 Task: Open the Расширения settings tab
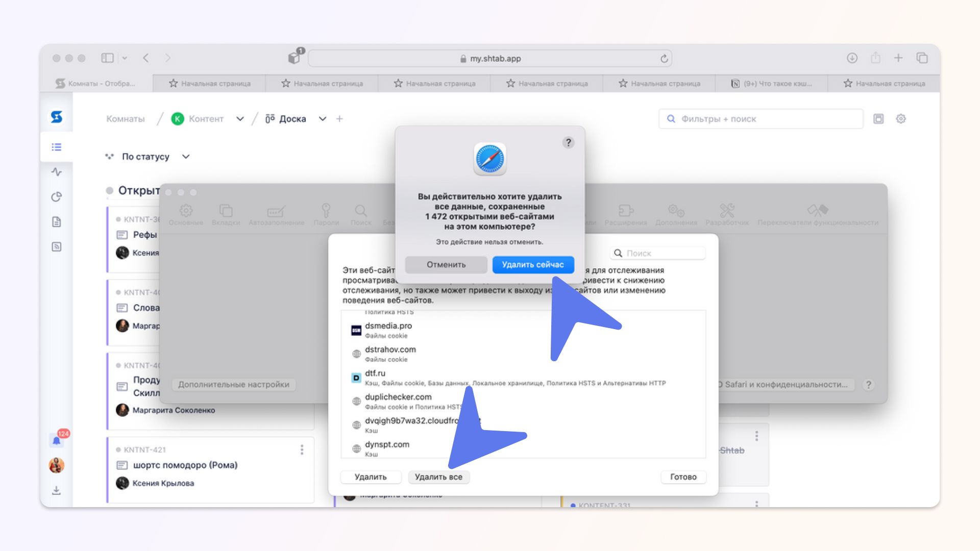click(x=625, y=215)
